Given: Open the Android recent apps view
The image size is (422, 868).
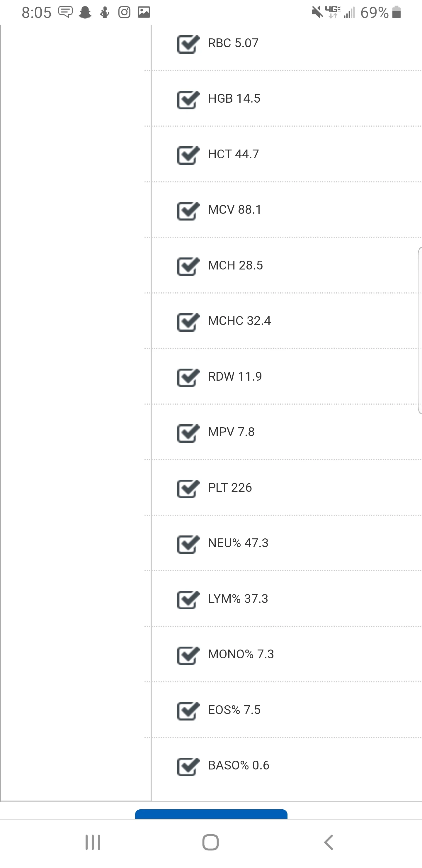Looking at the screenshot, I should coord(93,842).
